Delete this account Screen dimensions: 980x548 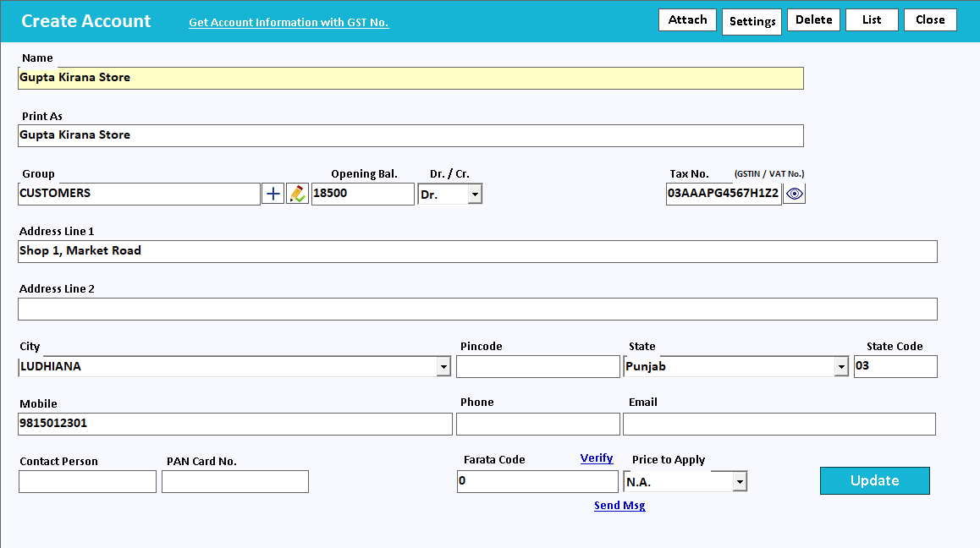pos(814,20)
